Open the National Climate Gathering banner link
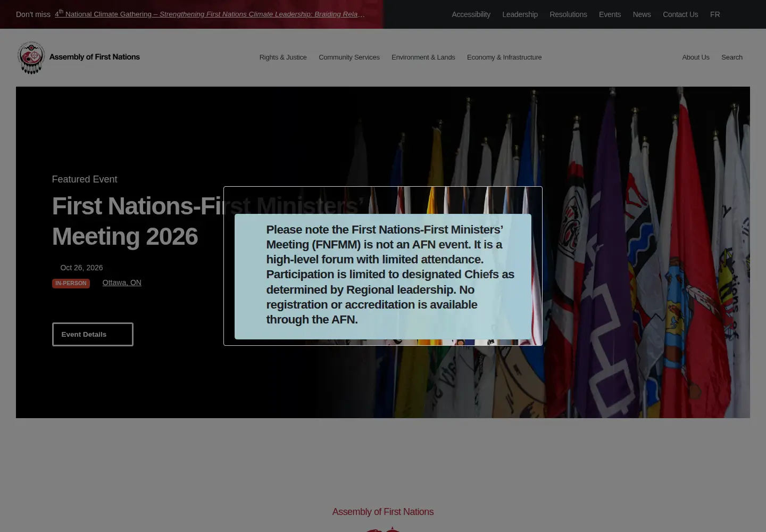The width and height of the screenshot is (766, 532). tap(210, 14)
